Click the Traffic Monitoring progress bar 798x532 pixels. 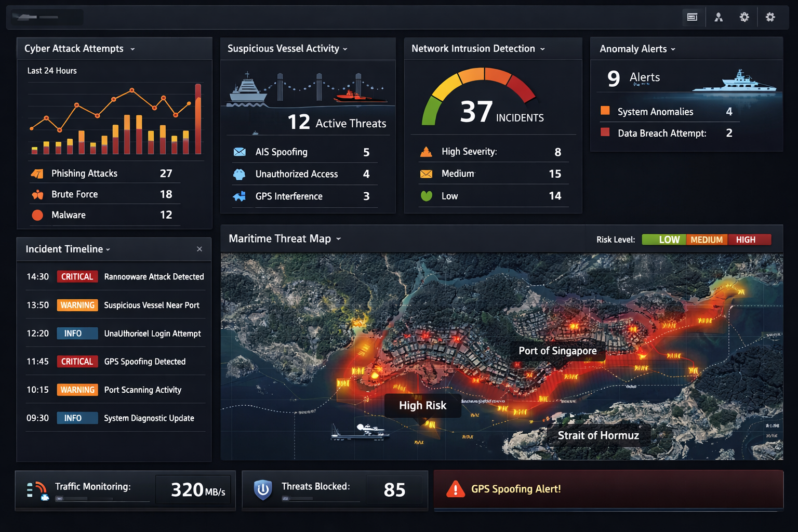[83, 499]
